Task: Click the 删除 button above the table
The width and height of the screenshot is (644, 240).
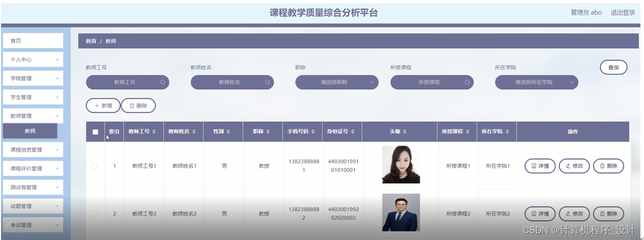Action: click(x=138, y=105)
